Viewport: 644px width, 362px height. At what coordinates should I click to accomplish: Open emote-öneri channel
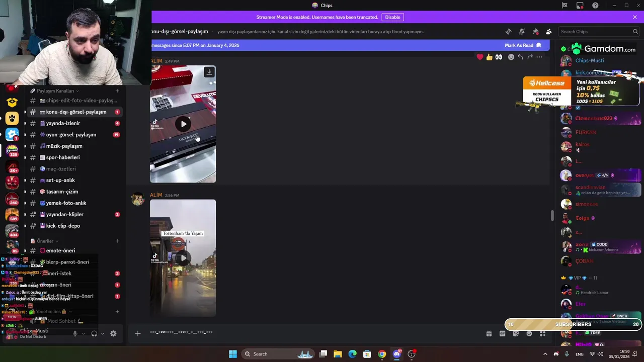(x=73, y=250)
